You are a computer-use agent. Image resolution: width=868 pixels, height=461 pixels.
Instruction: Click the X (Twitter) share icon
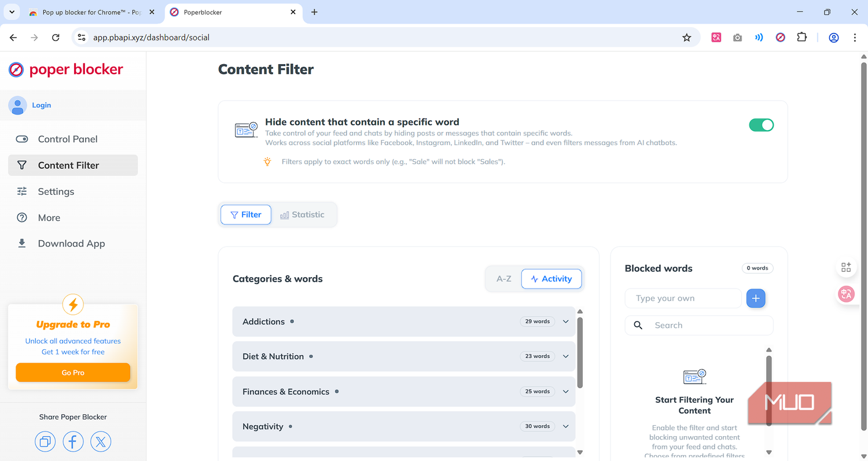click(x=101, y=442)
